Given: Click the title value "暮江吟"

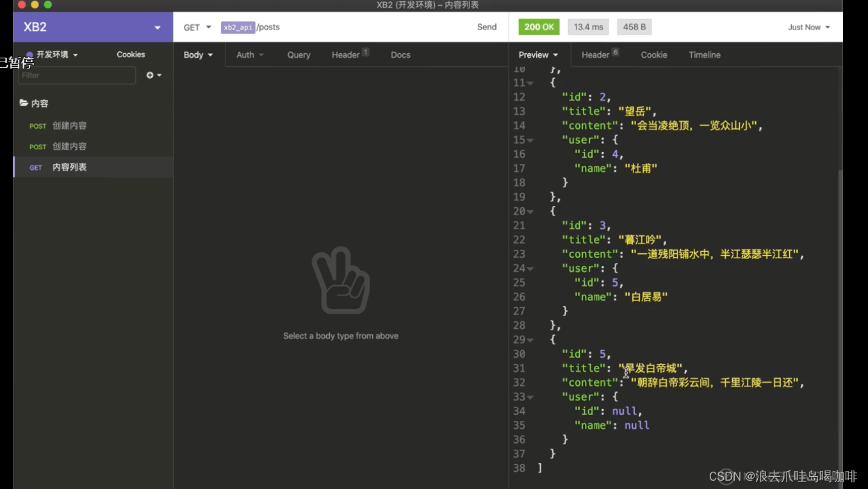Looking at the screenshot, I should click(640, 240).
